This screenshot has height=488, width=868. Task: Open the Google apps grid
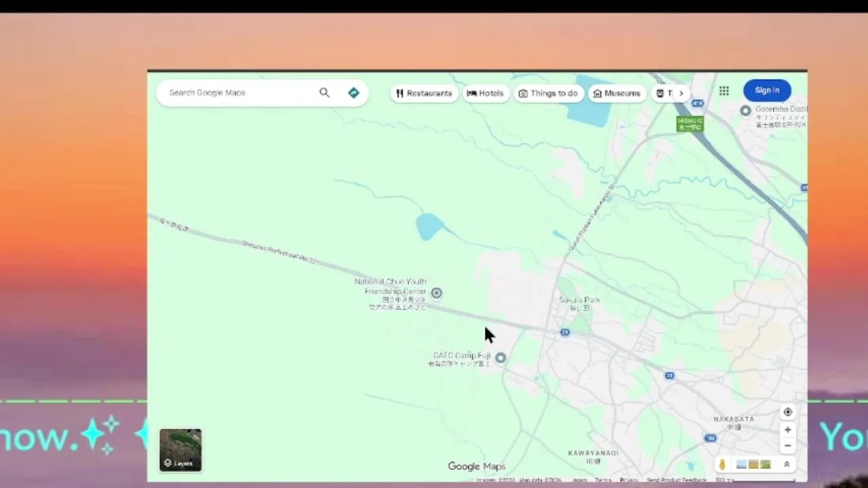pos(724,91)
